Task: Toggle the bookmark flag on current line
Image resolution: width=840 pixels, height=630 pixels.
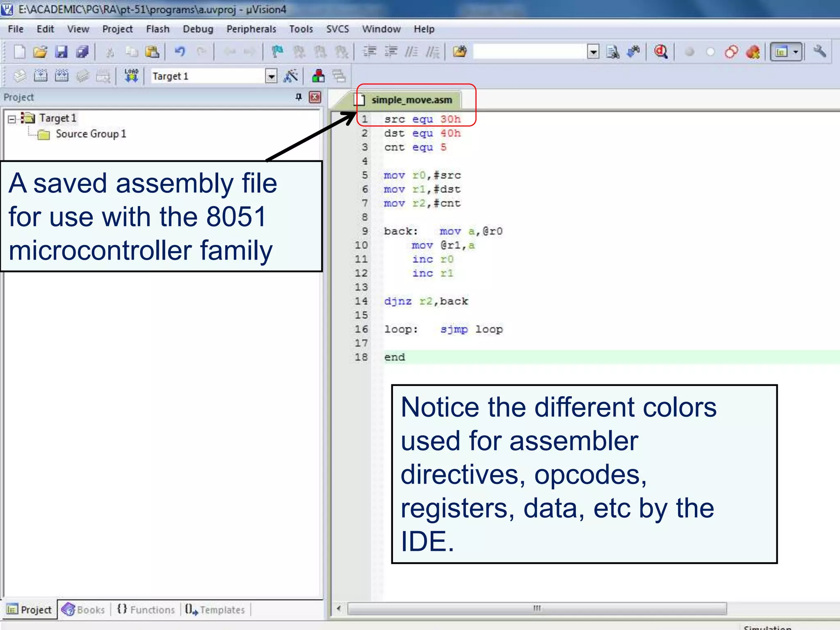Action: click(278, 52)
